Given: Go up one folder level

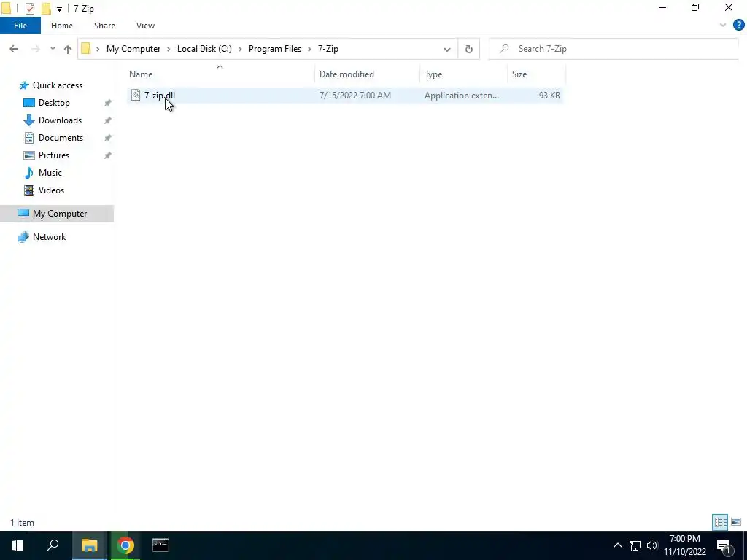Looking at the screenshot, I should tap(68, 49).
